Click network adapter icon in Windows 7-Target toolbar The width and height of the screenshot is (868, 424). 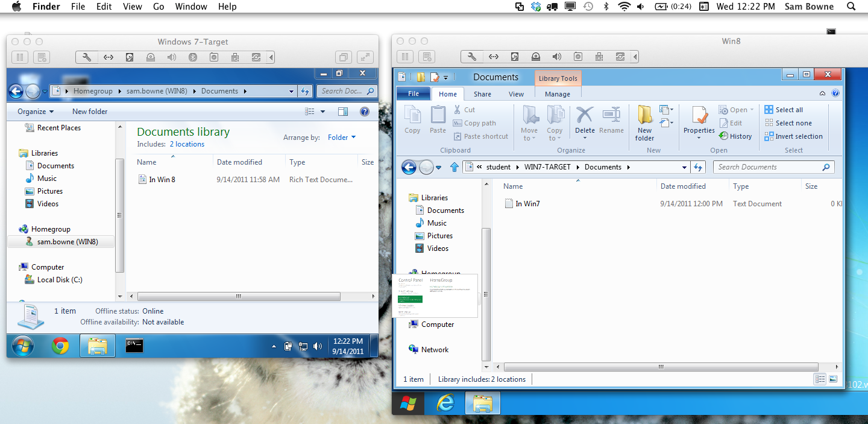pos(108,57)
